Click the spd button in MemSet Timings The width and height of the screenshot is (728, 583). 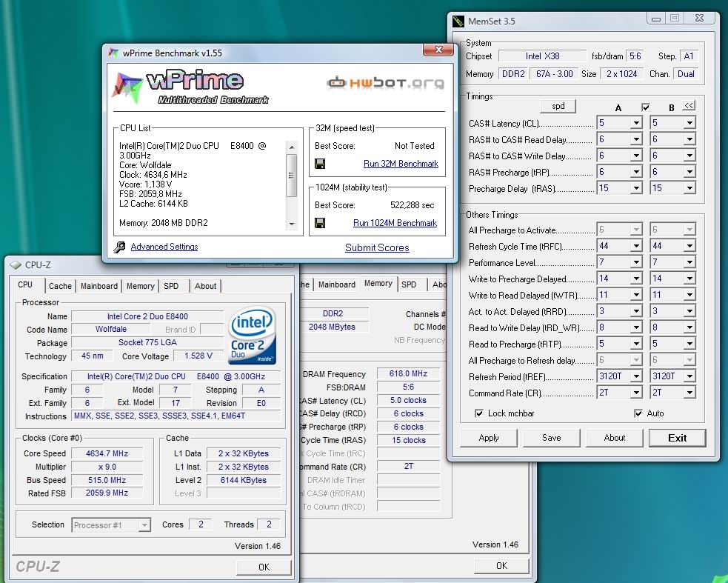tap(558, 106)
